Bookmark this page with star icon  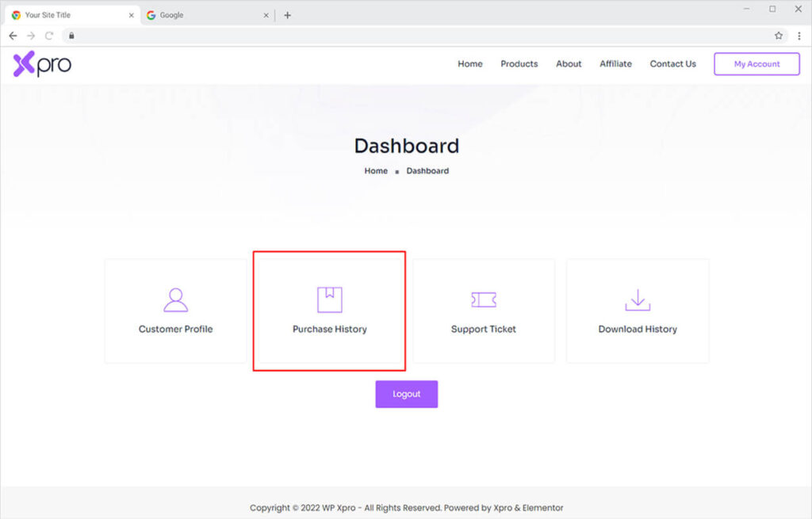[779, 36]
